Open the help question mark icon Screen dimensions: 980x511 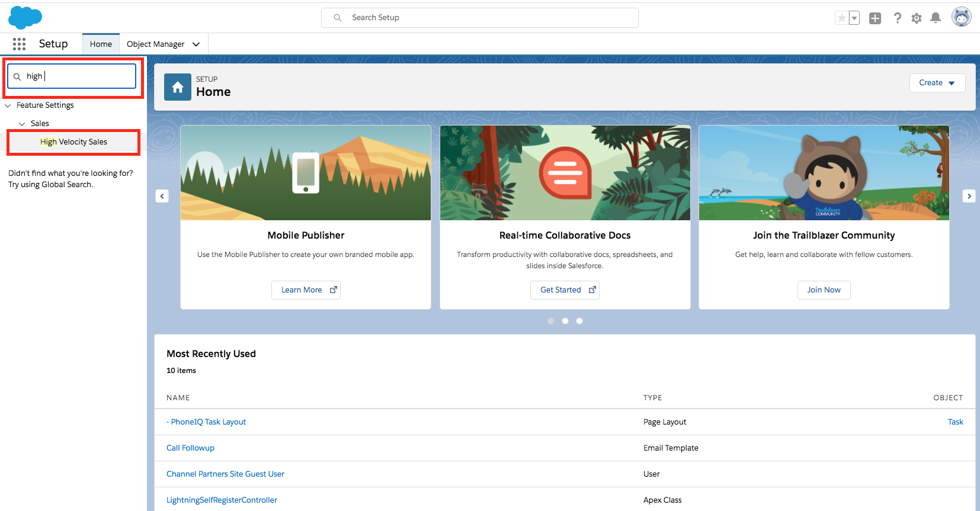point(898,18)
